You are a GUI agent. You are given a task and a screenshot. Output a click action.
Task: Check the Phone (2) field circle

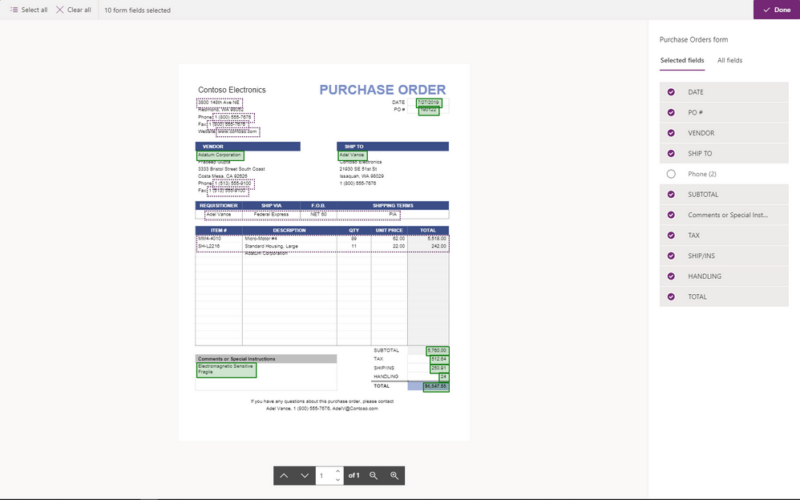point(671,174)
